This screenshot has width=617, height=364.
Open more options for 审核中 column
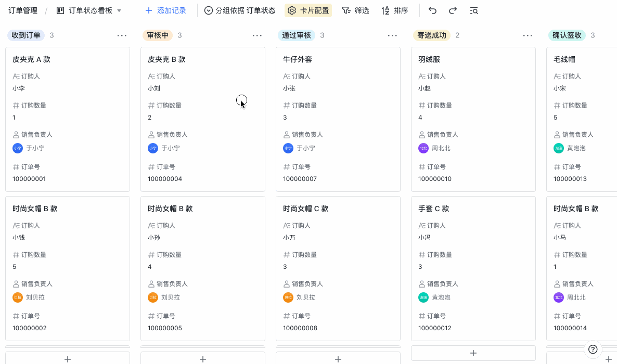(257, 35)
